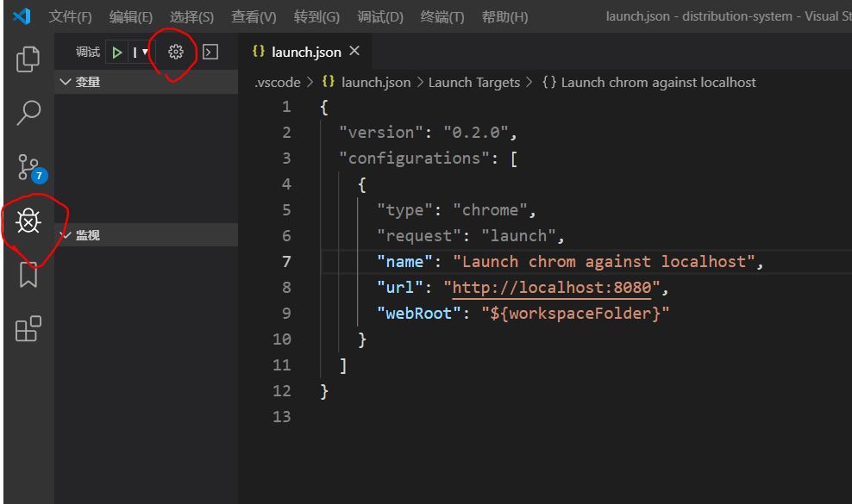Select the launch.json editor tab

pos(305,52)
